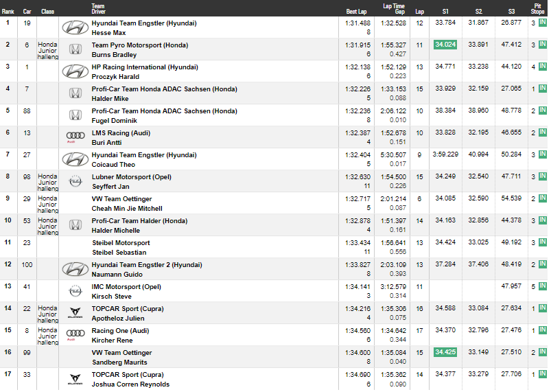Screen dimensions: 551x392
Task: Click Hyundai logo next to Hesse Max
Action: [x=75, y=27]
